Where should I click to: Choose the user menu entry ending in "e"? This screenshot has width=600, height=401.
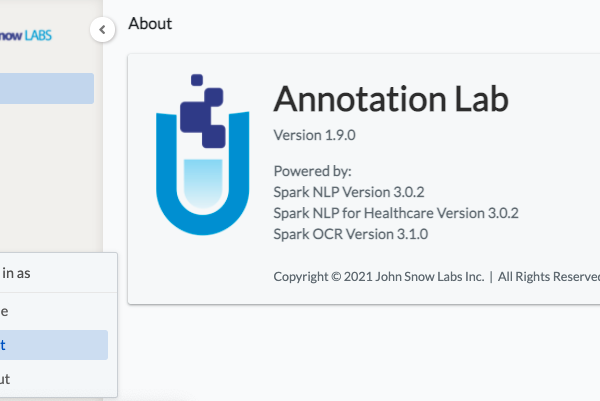[x=4, y=311]
